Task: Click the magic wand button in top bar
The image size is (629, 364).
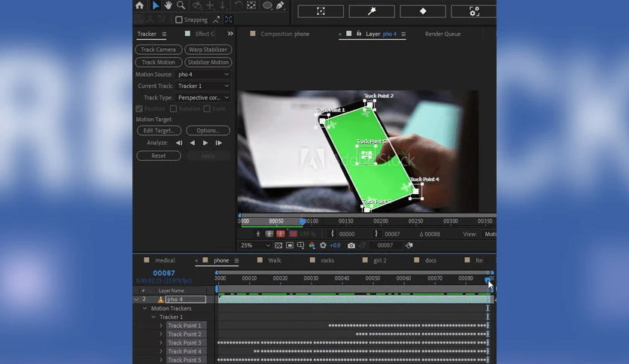Action: click(372, 11)
